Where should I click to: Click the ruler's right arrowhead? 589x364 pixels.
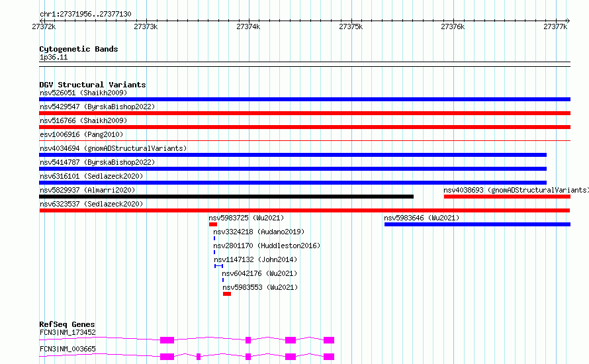pyautogui.click(x=568, y=21)
